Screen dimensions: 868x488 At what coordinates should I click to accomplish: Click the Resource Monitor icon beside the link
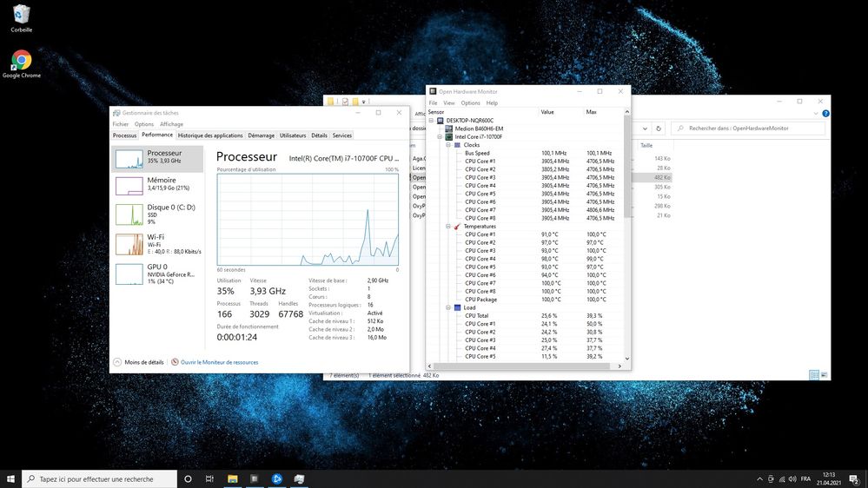pos(175,362)
